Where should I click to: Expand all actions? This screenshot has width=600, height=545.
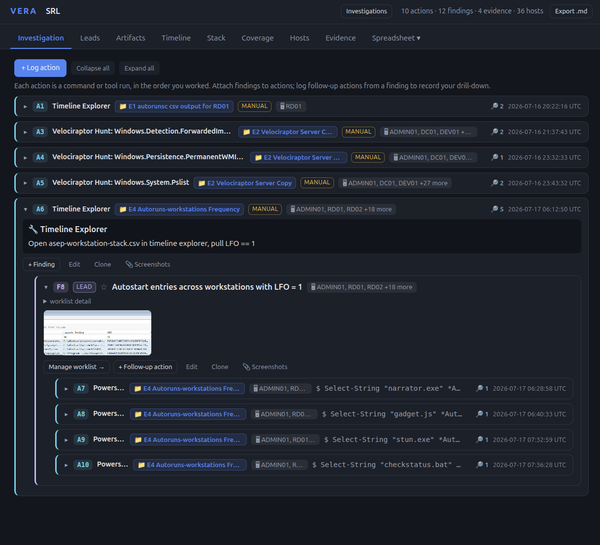click(139, 68)
